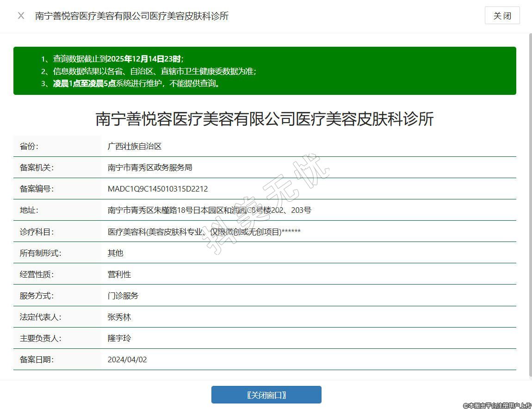Click the main person in charge 隆宇玲
The image size is (532, 409).
click(119, 338)
